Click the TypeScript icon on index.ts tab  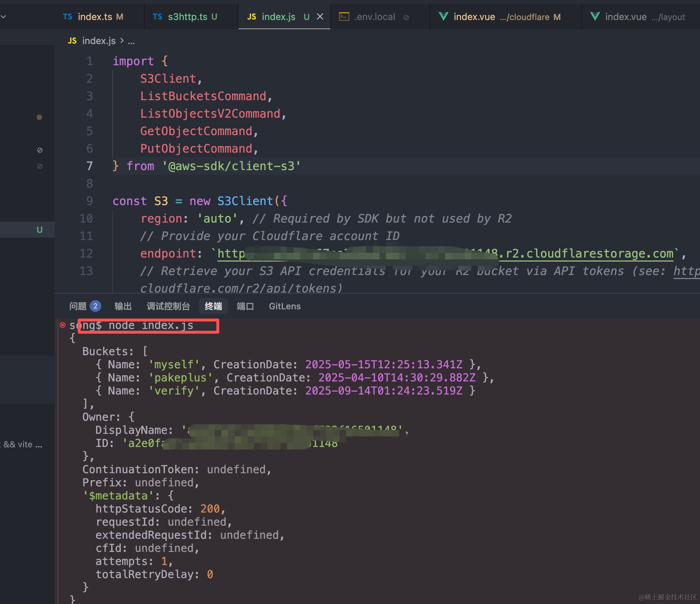[x=67, y=17]
